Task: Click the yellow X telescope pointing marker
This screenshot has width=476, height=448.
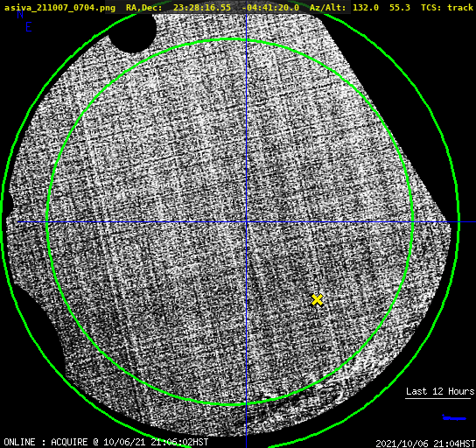Action: click(x=317, y=299)
